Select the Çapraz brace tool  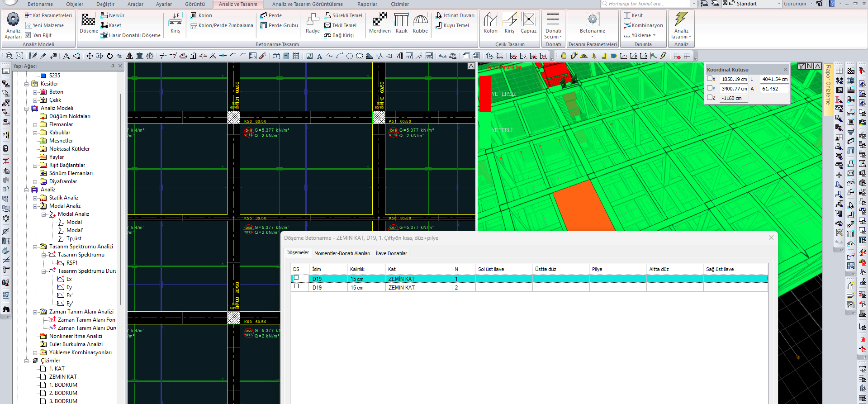pos(528,23)
